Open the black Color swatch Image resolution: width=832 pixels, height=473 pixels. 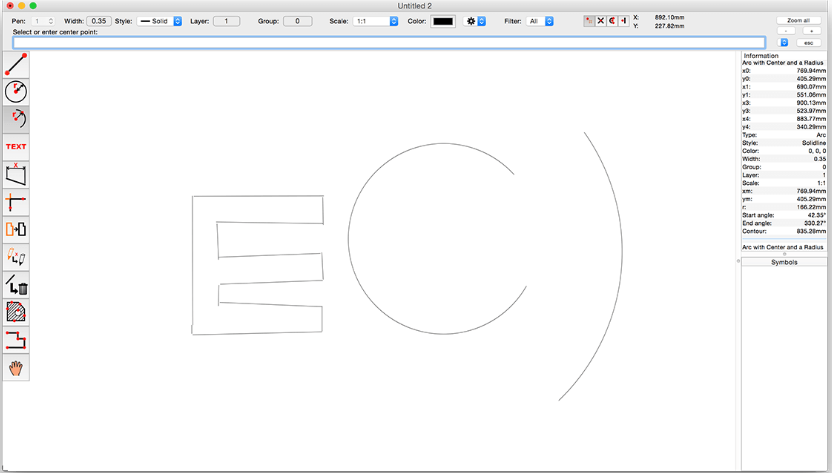coord(442,21)
